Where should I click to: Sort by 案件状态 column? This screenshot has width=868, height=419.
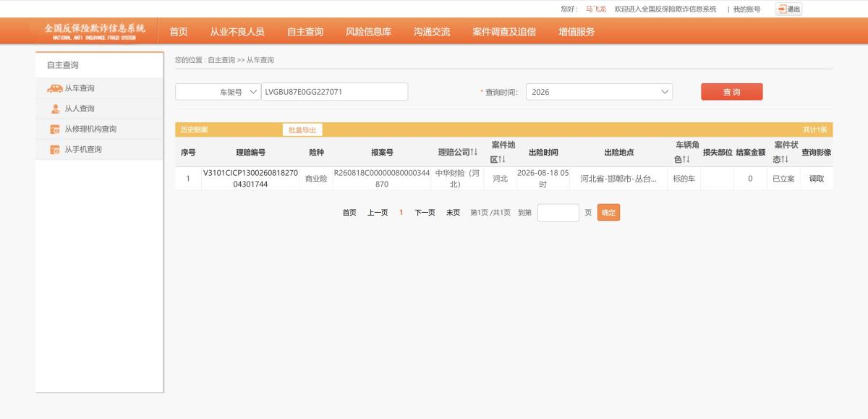coord(785,153)
